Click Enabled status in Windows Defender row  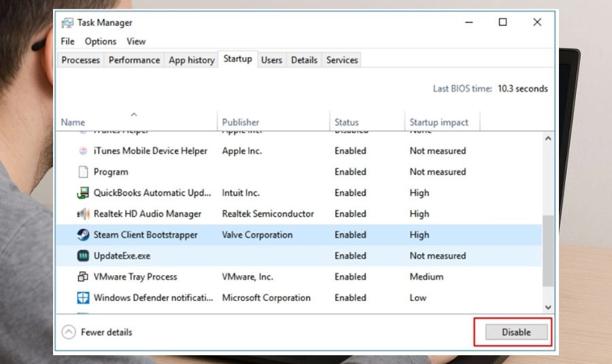[350, 297]
